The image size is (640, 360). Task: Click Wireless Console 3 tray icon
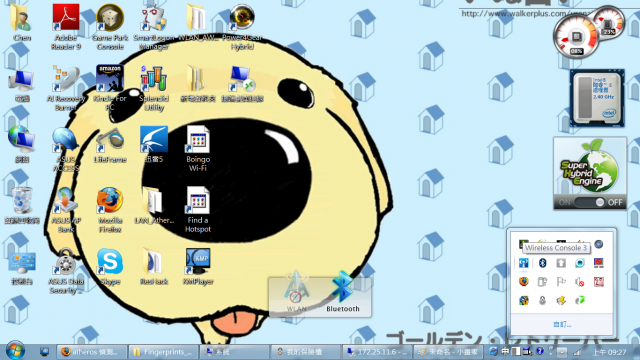tap(524, 263)
